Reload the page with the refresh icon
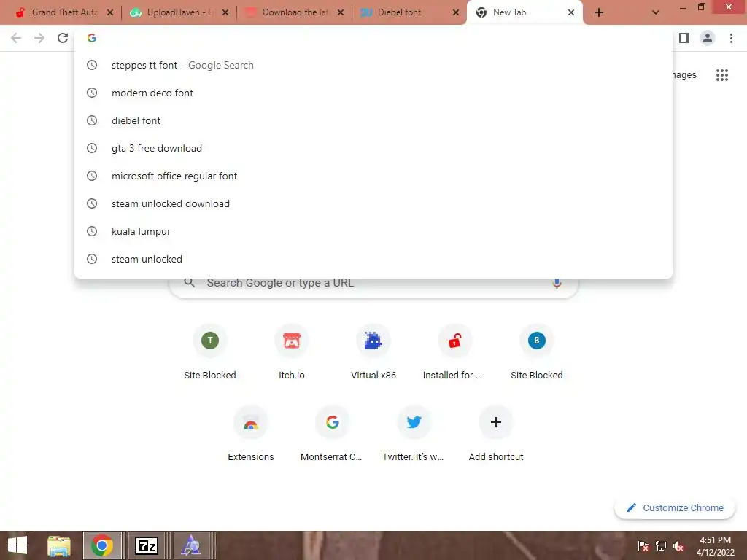Viewport: 747px width, 560px height. 63,38
